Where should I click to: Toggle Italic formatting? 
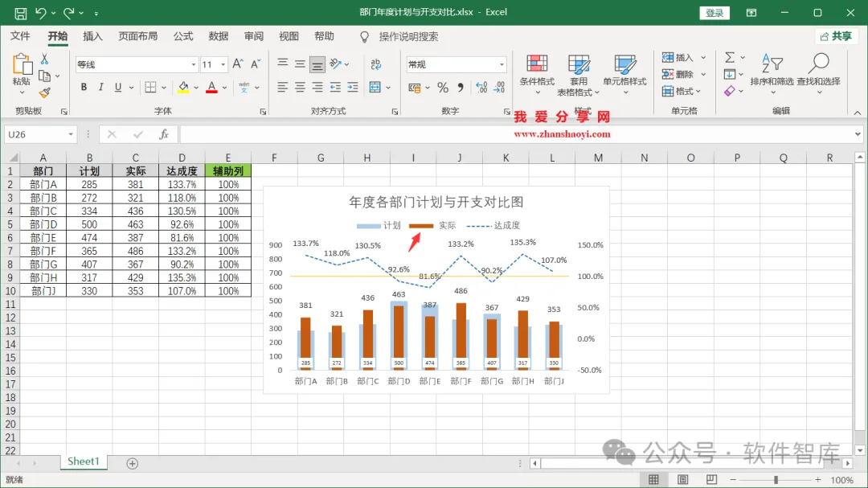(x=100, y=87)
